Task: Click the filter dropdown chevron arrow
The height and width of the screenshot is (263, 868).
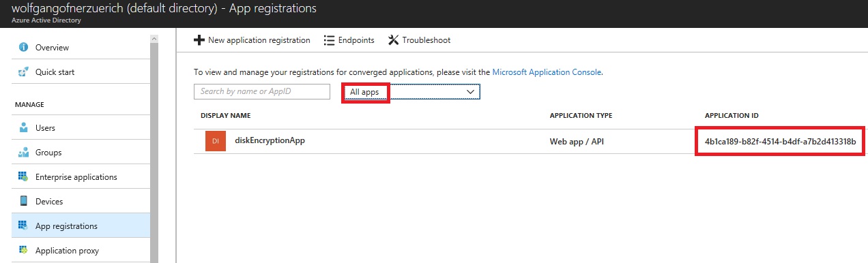Action: pos(470,91)
